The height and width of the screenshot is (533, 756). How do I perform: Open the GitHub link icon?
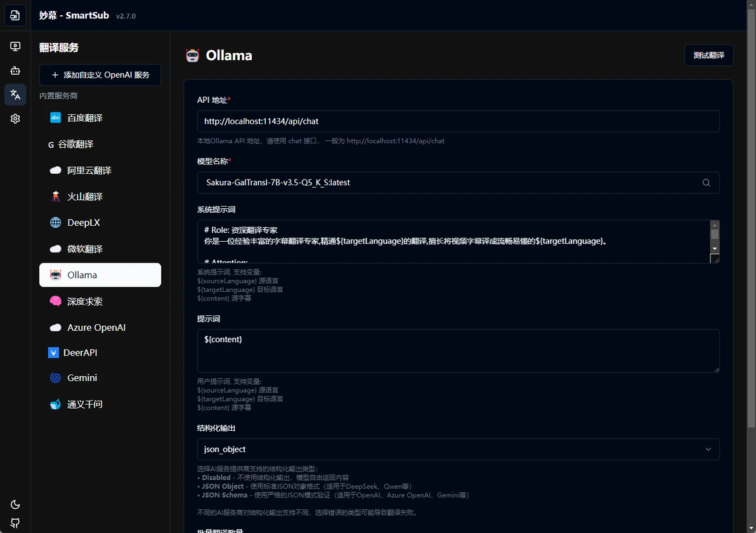pyautogui.click(x=15, y=523)
